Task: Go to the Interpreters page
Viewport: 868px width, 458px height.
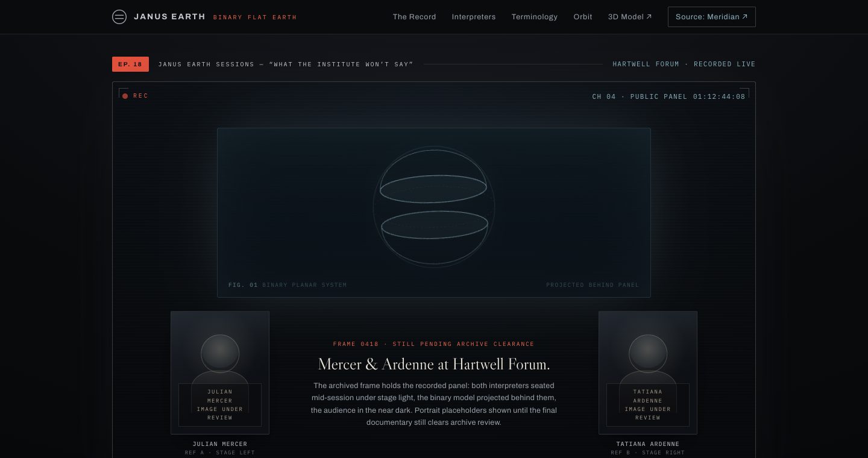Action: click(x=474, y=17)
